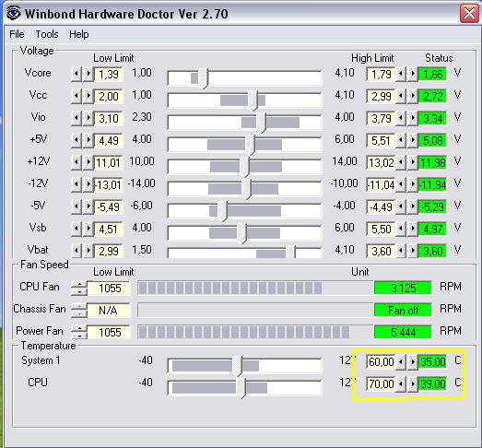Decrease Vcore high limit with left arrow

pyautogui.click(x=401, y=74)
